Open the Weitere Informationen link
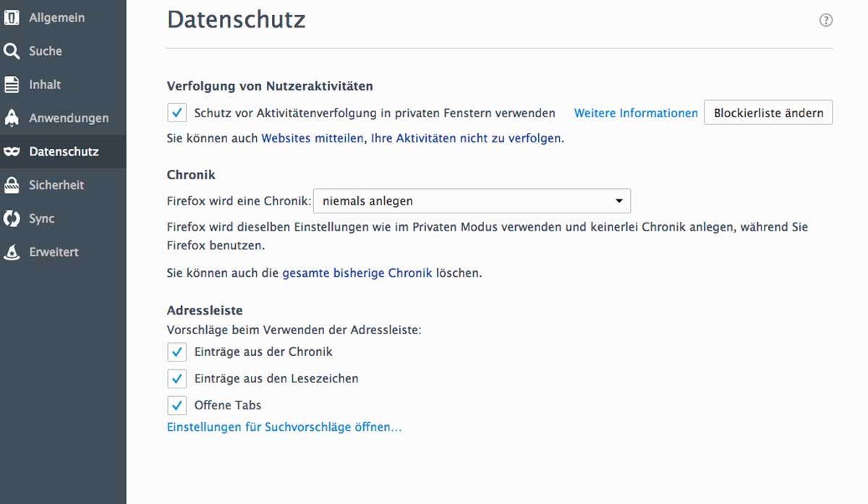Screen dimensions: 868x504 636,113
